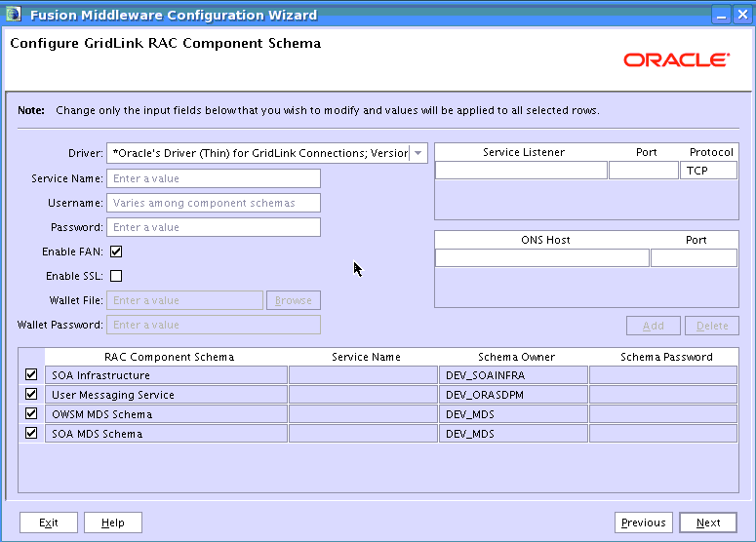Click Schema Password cell of User Messaging row
Image resolution: width=756 pixels, height=542 pixels.
[x=663, y=395]
